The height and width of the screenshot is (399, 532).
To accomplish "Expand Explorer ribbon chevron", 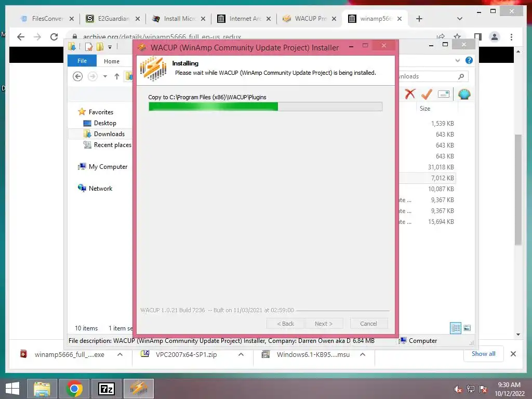I will pos(457,60).
